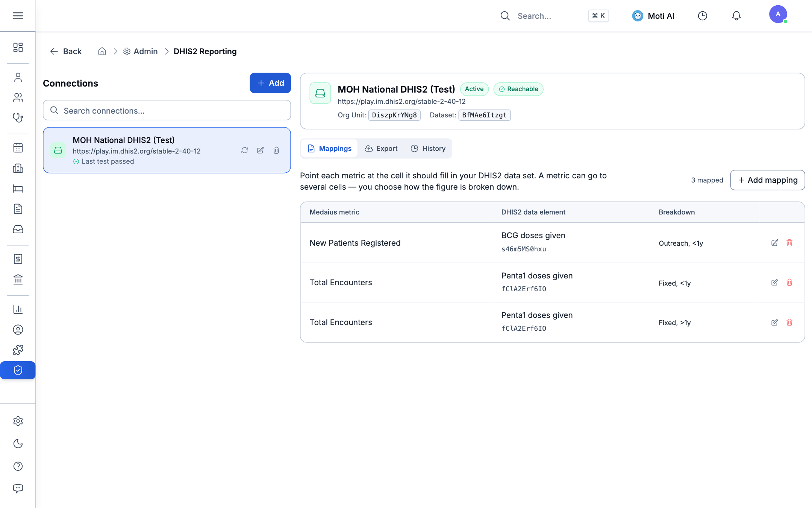Open the hospital building icon in sidebar
The height and width of the screenshot is (508, 812).
click(18, 168)
